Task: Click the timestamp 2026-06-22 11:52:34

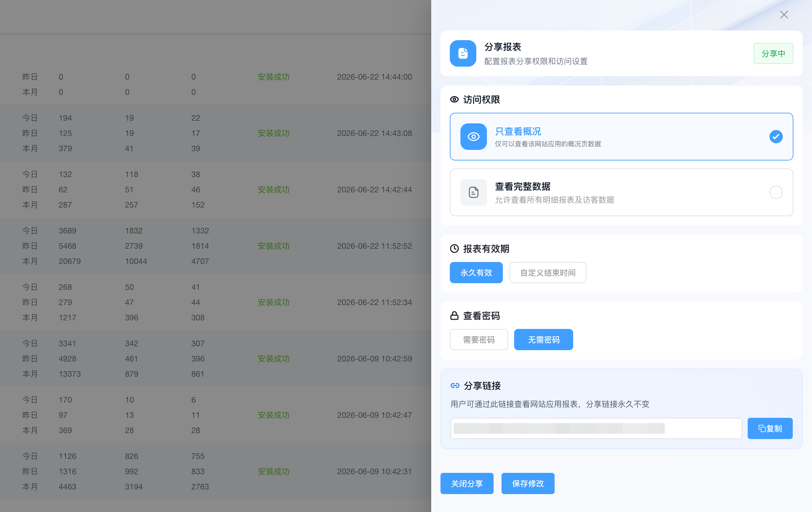Action: [x=374, y=302]
